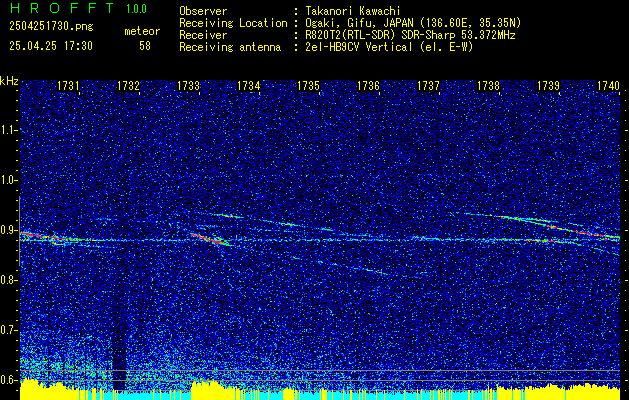Click the Receiving Location label

(233, 23)
